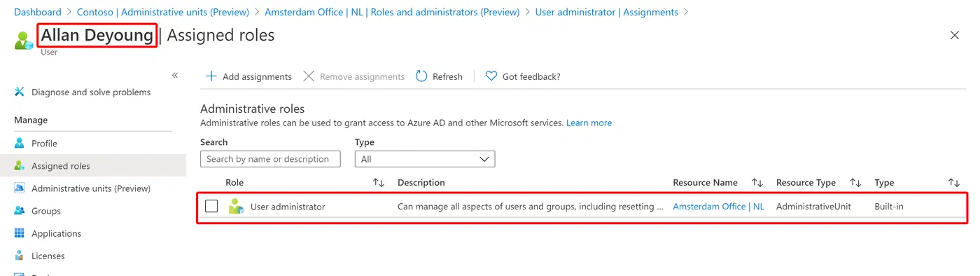The height and width of the screenshot is (276, 980).
Task: Click the Resource Type column header
Action: [806, 182]
